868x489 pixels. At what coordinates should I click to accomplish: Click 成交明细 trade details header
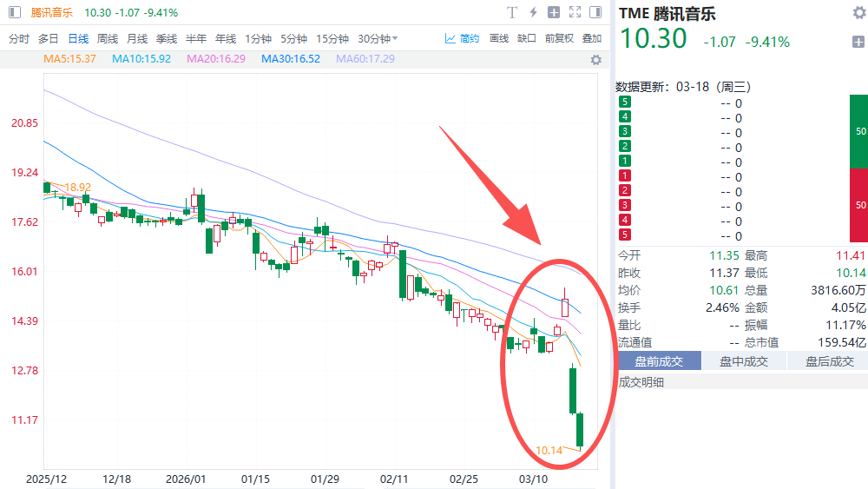[x=641, y=382]
